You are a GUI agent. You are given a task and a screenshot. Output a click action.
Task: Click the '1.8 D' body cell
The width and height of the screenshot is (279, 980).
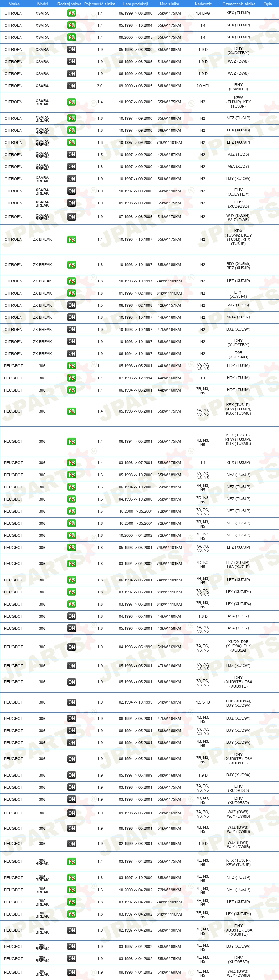(x=203, y=616)
